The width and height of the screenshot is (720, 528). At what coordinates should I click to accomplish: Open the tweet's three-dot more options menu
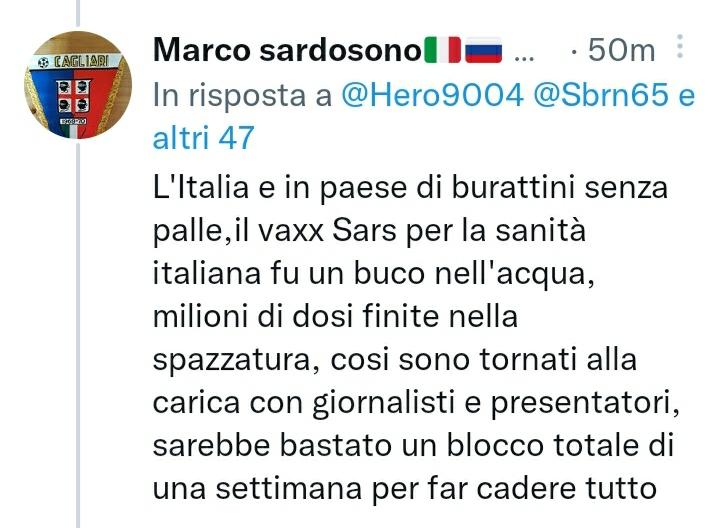[x=680, y=46]
